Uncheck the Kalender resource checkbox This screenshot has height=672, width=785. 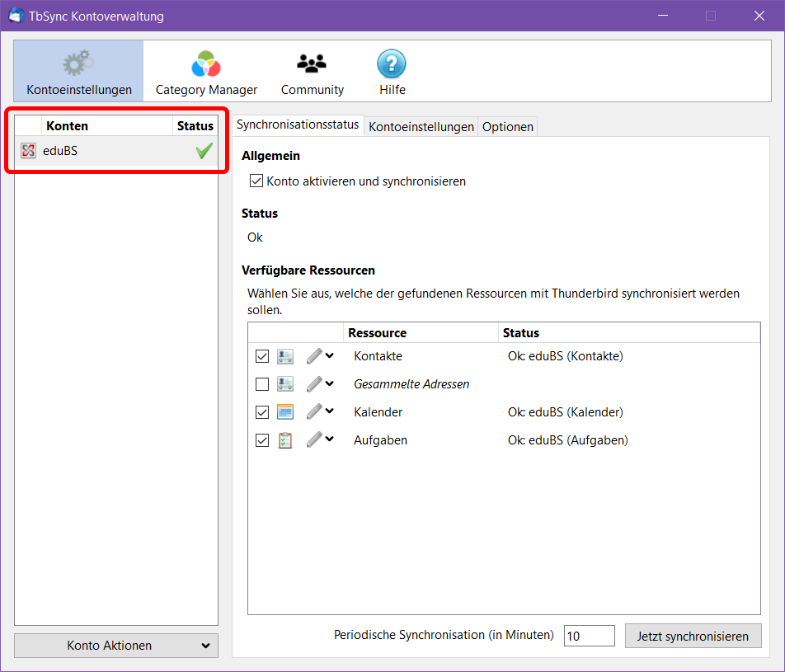pyautogui.click(x=262, y=412)
